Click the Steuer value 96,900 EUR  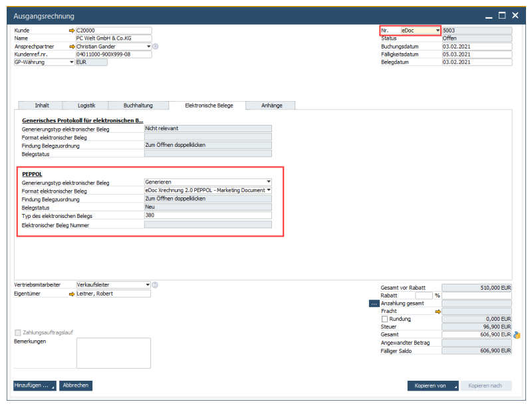477,327
